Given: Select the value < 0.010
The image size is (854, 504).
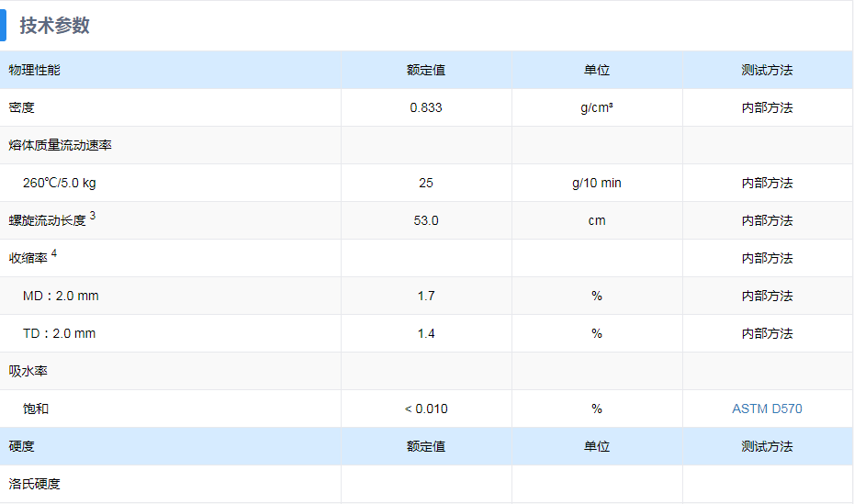Looking at the screenshot, I should click(x=426, y=409).
